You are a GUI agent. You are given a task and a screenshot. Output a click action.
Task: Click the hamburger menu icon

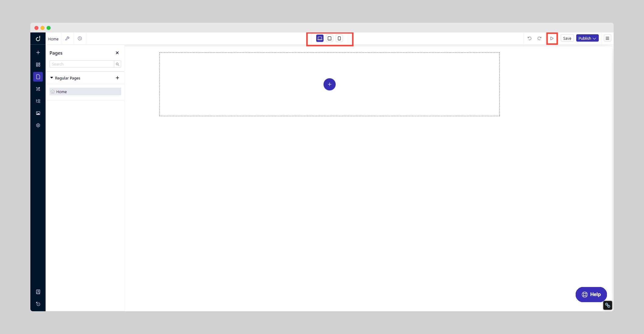pyautogui.click(x=607, y=38)
